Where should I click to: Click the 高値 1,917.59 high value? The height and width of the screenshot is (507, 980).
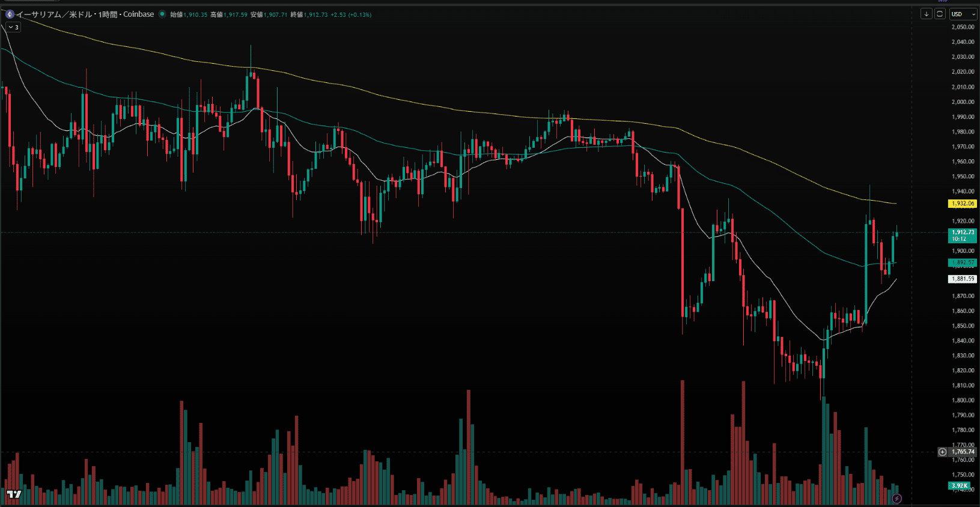(x=229, y=14)
